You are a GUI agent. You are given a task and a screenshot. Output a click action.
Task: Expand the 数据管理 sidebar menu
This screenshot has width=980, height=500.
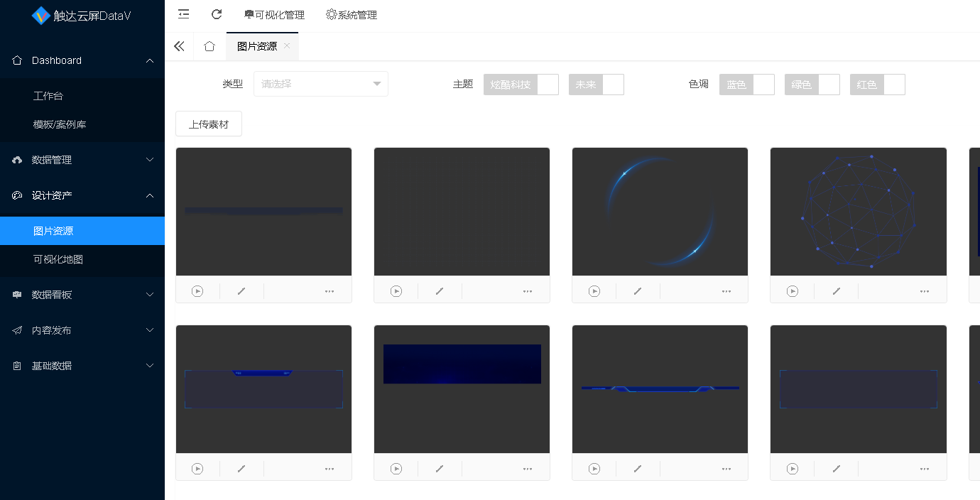tap(82, 160)
